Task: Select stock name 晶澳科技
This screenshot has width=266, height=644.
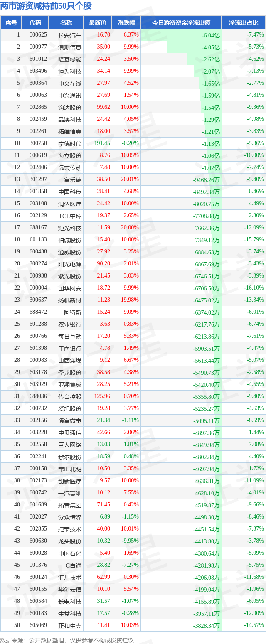Action: (x=70, y=120)
